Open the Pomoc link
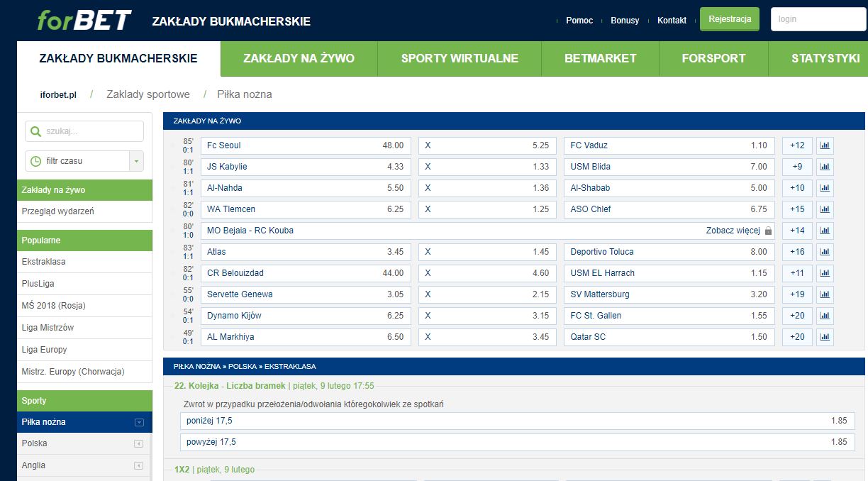868x481 pixels. [579, 21]
